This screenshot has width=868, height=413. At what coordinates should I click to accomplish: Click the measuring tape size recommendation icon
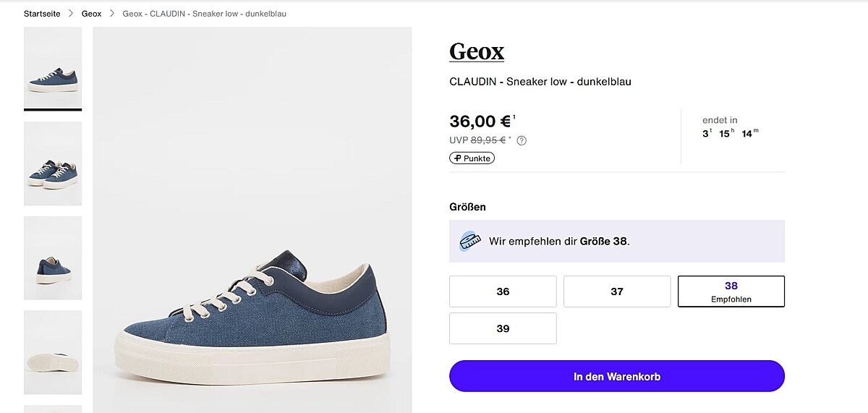[470, 241]
